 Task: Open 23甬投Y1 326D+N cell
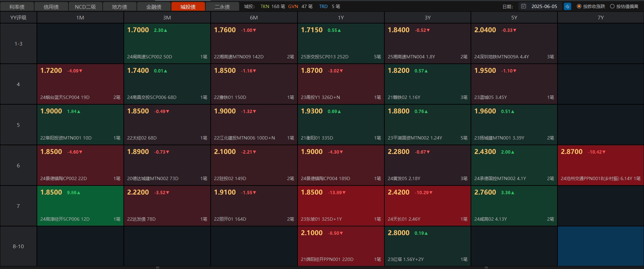click(341, 84)
